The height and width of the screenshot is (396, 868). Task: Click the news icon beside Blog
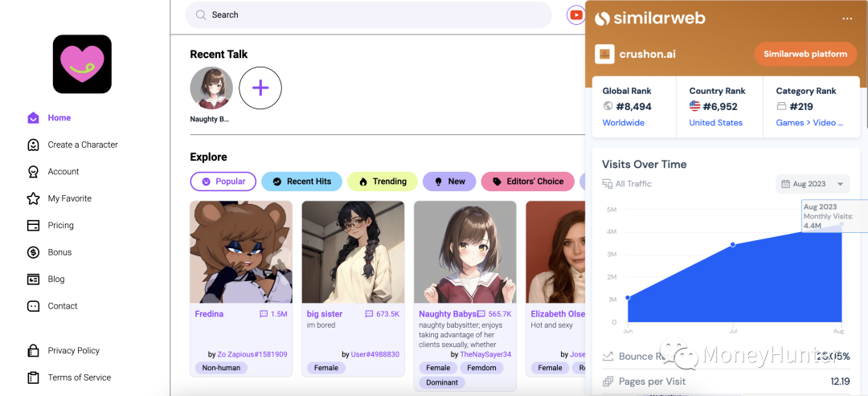tap(33, 280)
